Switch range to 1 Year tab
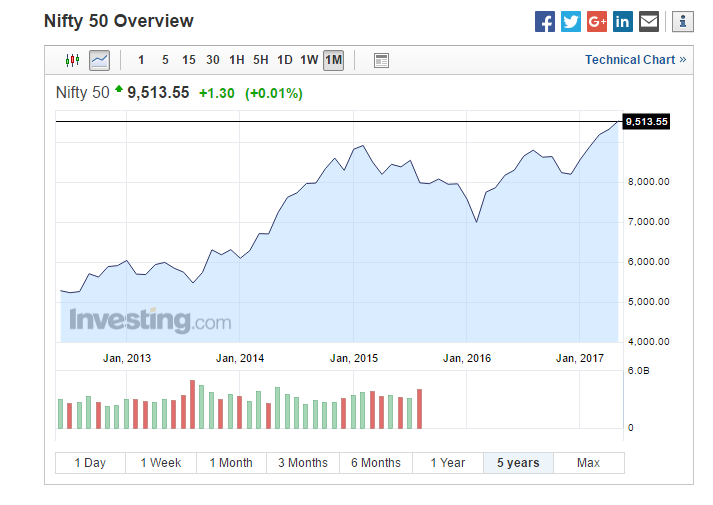Image resolution: width=713 pixels, height=505 pixels. tap(447, 463)
